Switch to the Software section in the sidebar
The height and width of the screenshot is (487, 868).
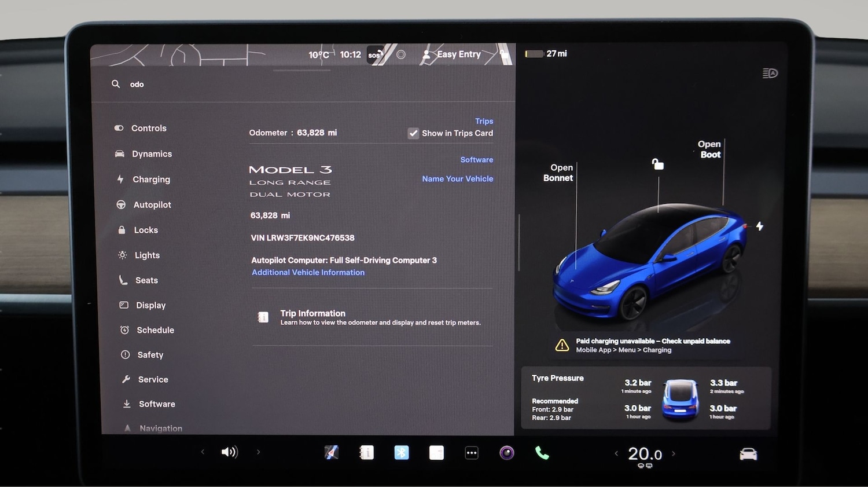[x=156, y=404]
